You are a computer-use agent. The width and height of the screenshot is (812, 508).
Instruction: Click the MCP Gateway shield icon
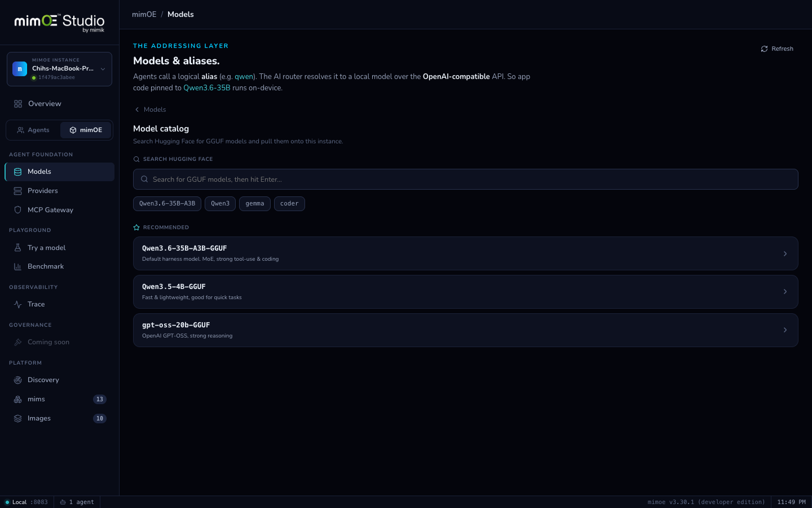pos(17,210)
